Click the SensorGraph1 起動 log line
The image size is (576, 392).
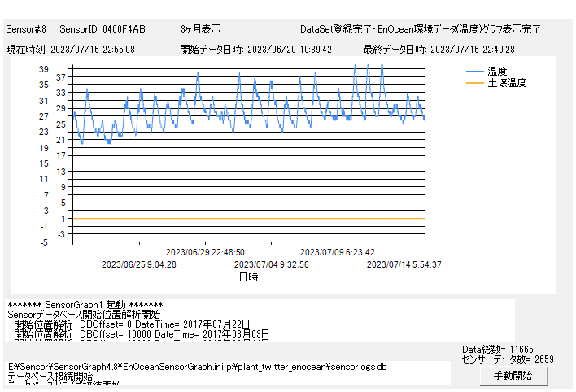click(85, 304)
